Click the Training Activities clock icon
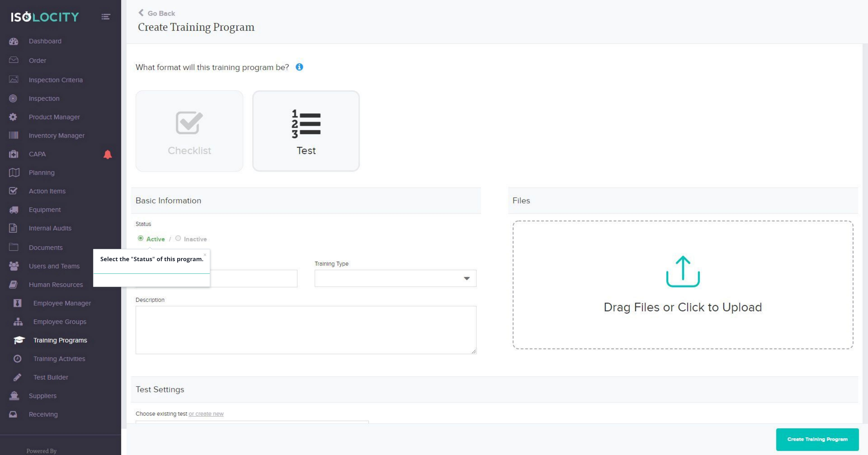The height and width of the screenshot is (455, 868). click(17, 359)
